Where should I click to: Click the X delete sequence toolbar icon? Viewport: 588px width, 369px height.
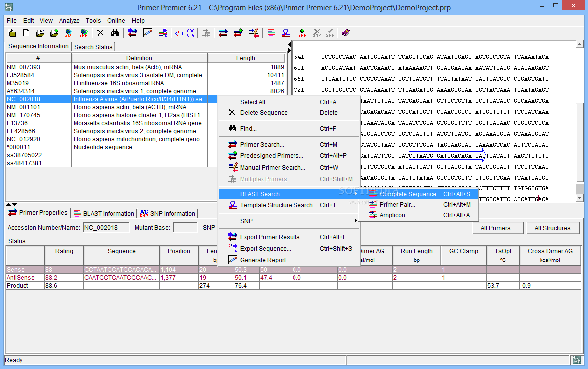100,33
